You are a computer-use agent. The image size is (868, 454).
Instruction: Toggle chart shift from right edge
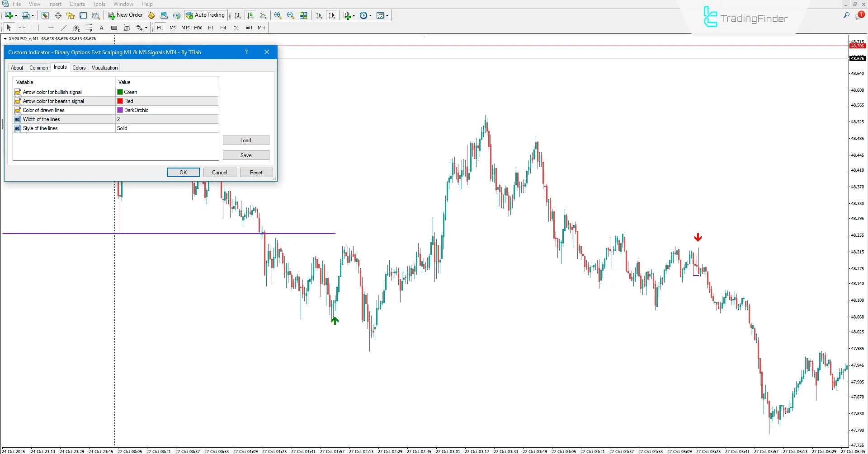tap(332, 15)
